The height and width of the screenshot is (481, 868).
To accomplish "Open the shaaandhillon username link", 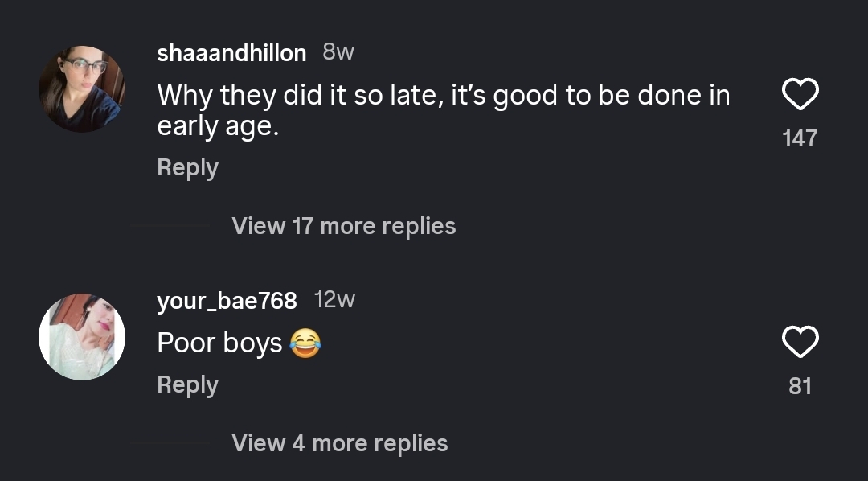I will pos(231,53).
